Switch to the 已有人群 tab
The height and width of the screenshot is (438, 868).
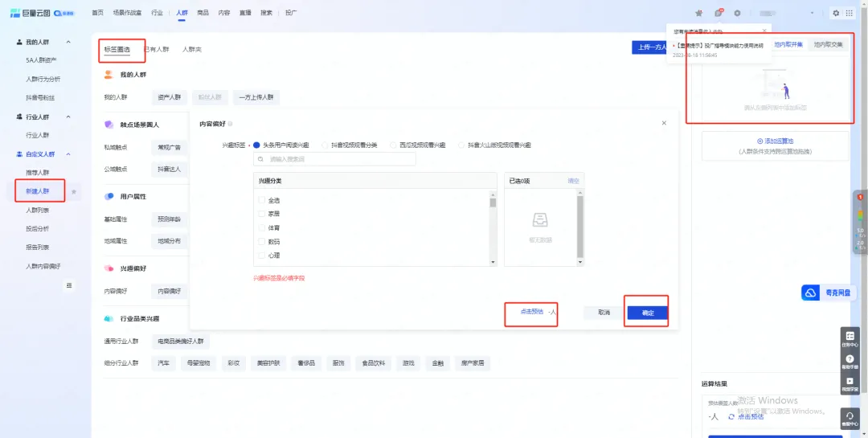point(157,49)
